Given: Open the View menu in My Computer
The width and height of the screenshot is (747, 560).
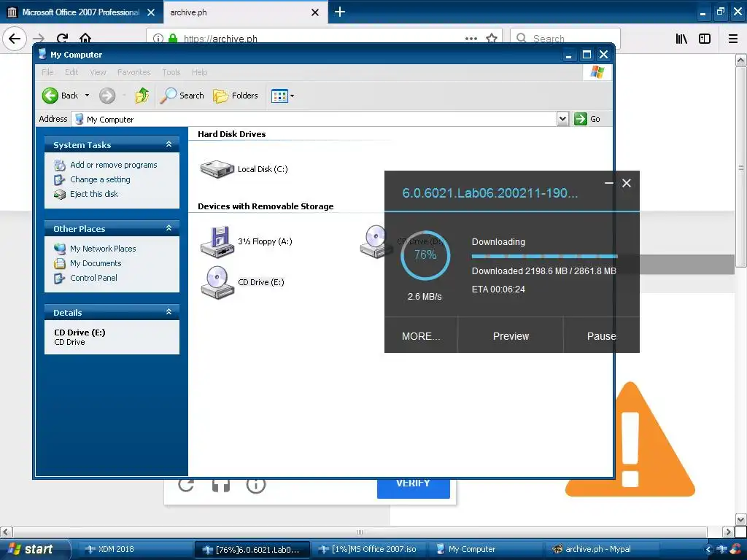Looking at the screenshot, I should (98, 72).
